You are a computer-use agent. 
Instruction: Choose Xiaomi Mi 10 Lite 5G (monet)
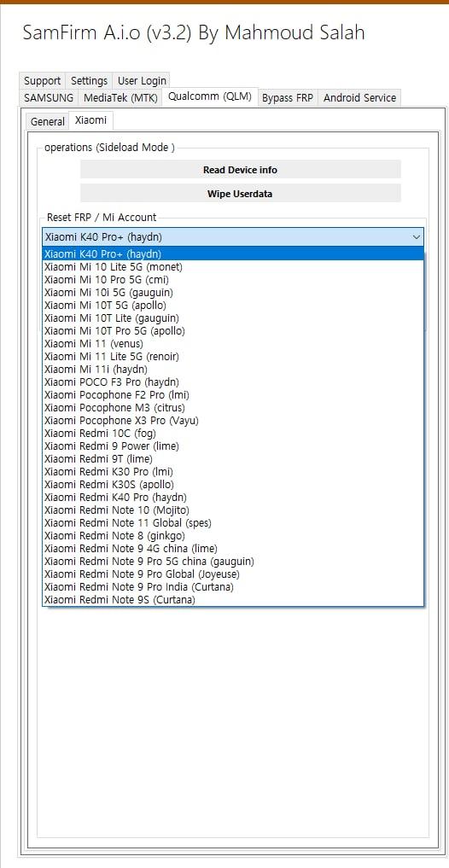[233, 267]
